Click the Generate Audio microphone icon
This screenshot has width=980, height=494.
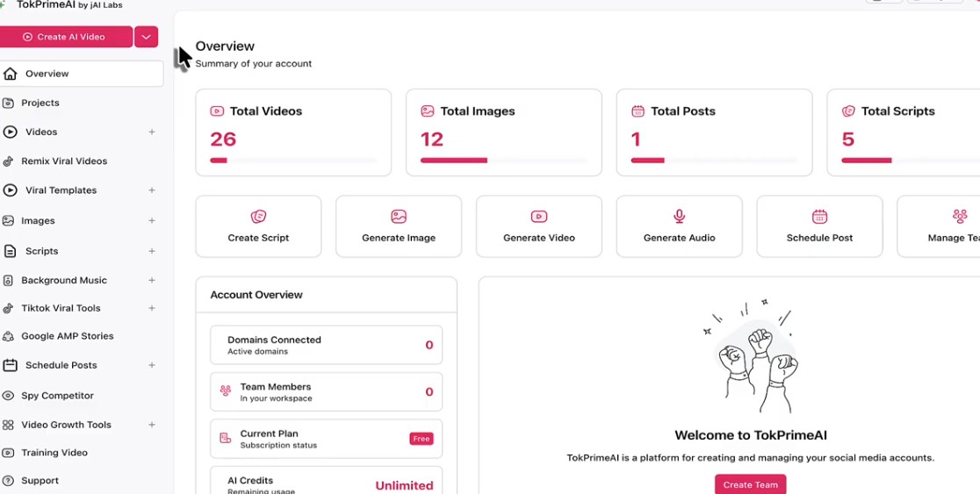point(680,217)
